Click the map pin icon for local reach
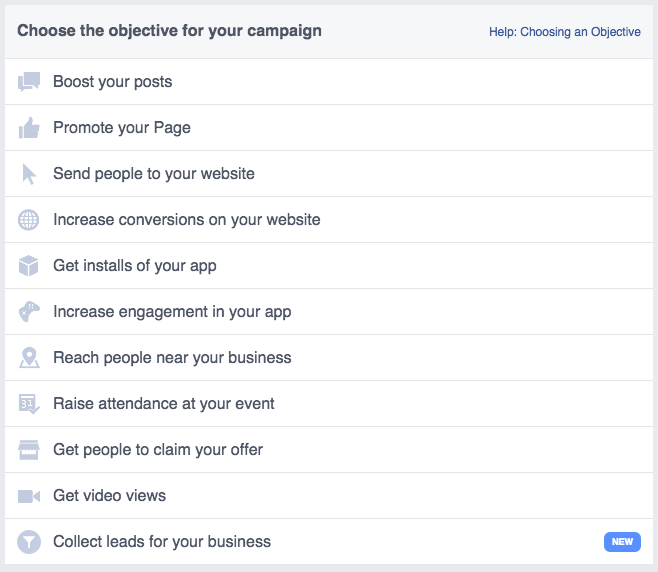 29,358
